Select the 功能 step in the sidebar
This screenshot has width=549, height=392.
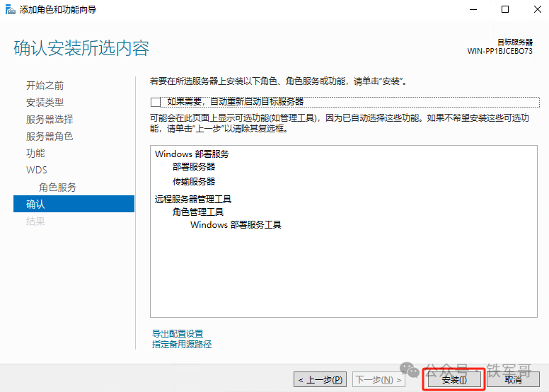coord(35,153)
